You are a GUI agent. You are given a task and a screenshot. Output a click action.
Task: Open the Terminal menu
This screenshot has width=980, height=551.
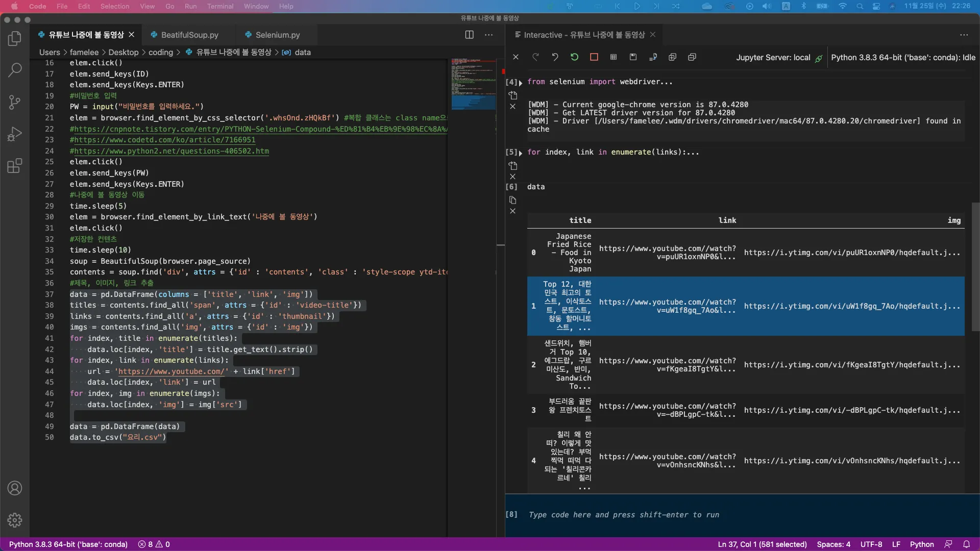220,6
